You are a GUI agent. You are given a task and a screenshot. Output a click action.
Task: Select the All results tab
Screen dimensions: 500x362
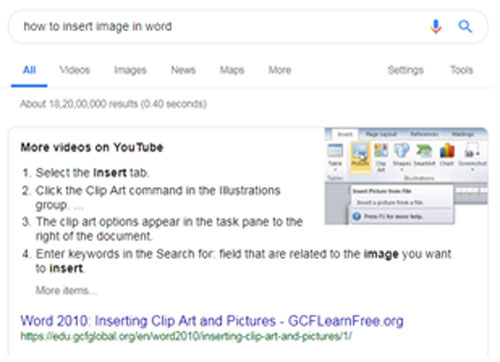point(29,70)
